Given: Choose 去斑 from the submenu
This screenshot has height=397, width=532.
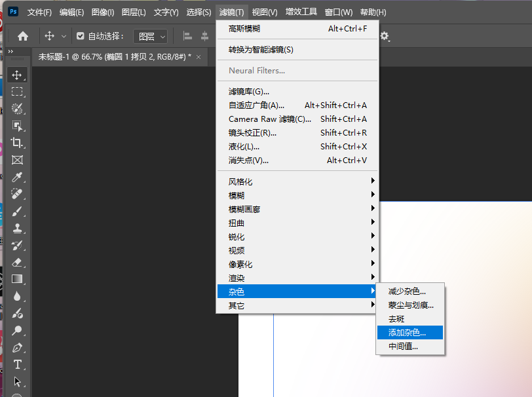Looking at the screenshot, I should [410, 318].
